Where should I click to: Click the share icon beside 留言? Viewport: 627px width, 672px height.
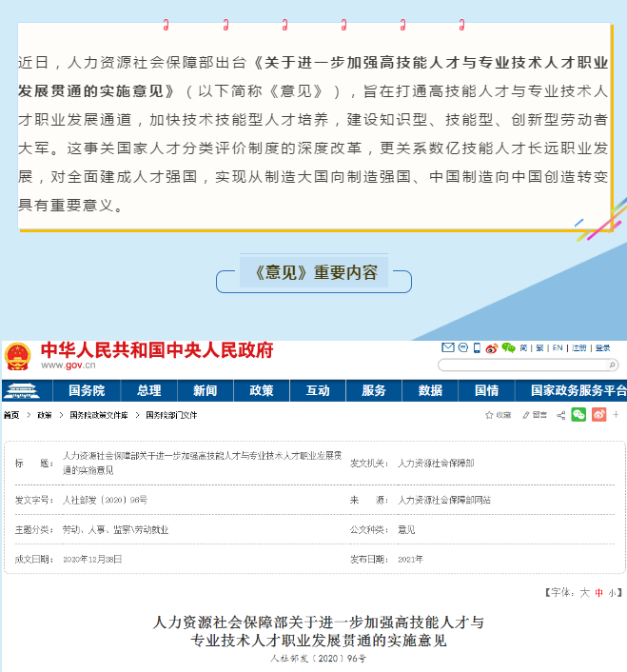(560, 415)
